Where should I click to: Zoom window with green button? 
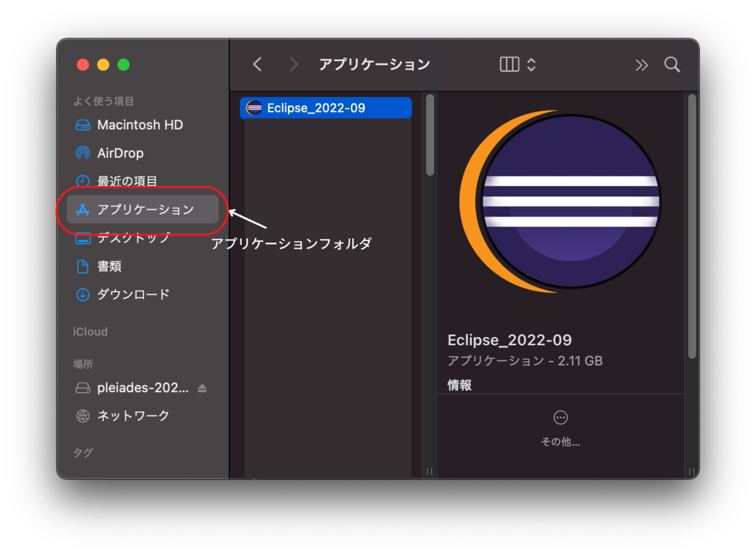(123, 65)
